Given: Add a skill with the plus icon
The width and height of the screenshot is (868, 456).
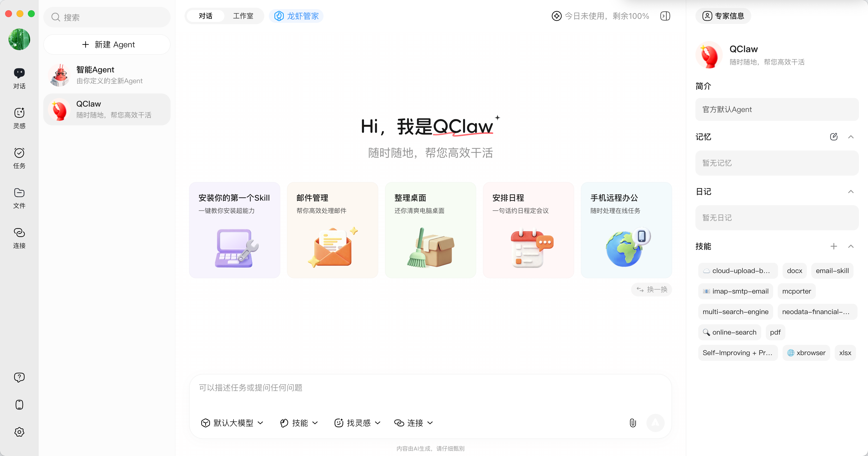Looking at the screenshot, I should point(833,246).
